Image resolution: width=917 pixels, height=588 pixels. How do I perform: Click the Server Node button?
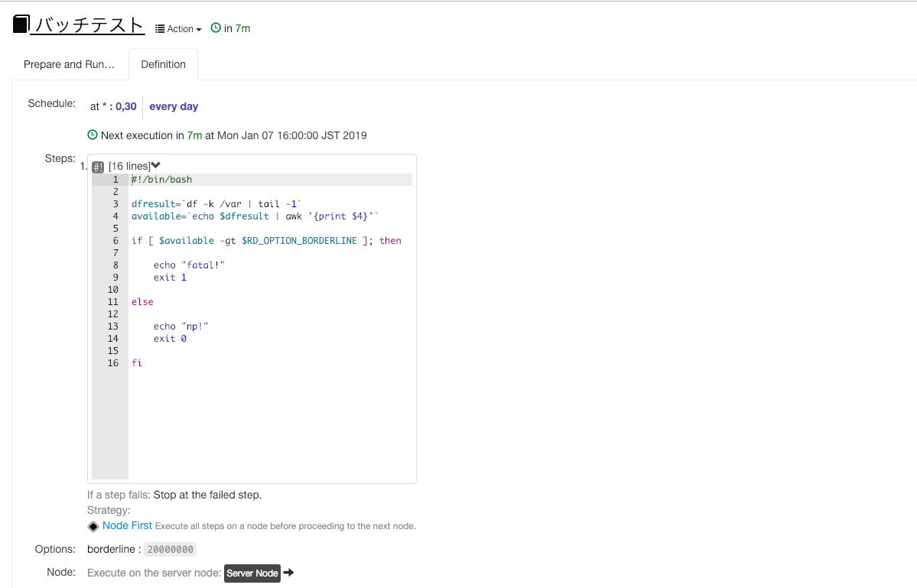click(x=252, y=573)
